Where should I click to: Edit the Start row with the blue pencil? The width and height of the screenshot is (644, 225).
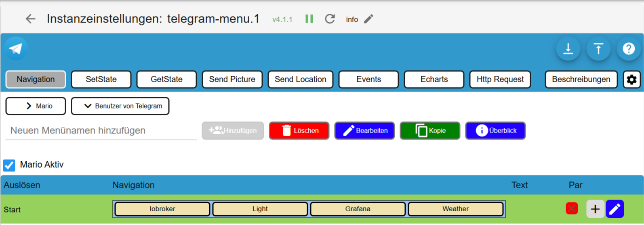(615, 209)
